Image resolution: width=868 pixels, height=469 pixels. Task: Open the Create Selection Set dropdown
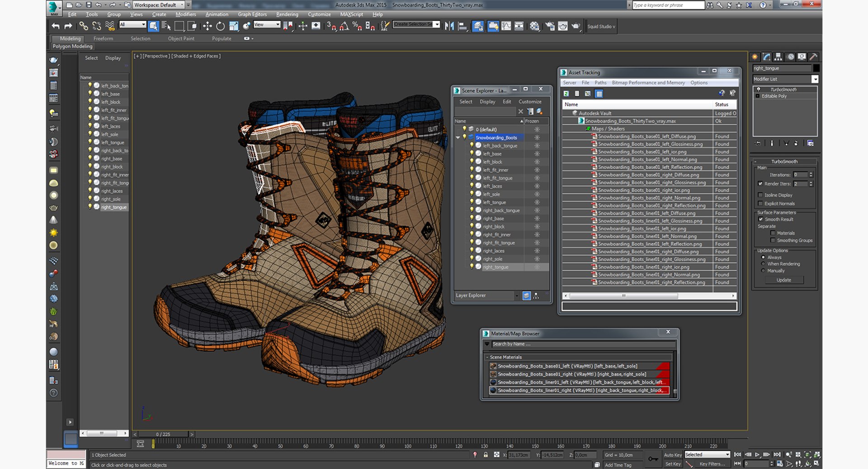coord(416,24)
